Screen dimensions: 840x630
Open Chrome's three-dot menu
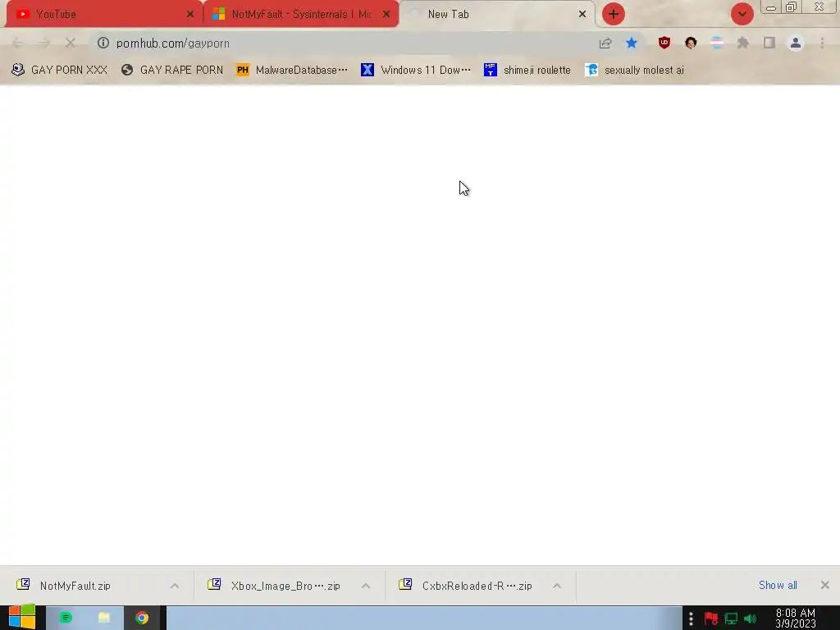(822, 43)
